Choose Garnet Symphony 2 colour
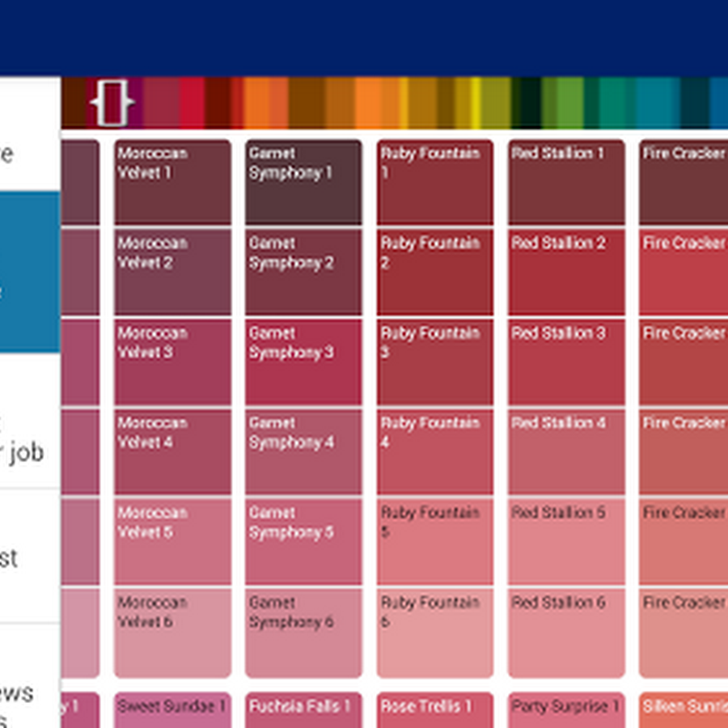The height and width of the screenshot is (728, 728). 303,272
